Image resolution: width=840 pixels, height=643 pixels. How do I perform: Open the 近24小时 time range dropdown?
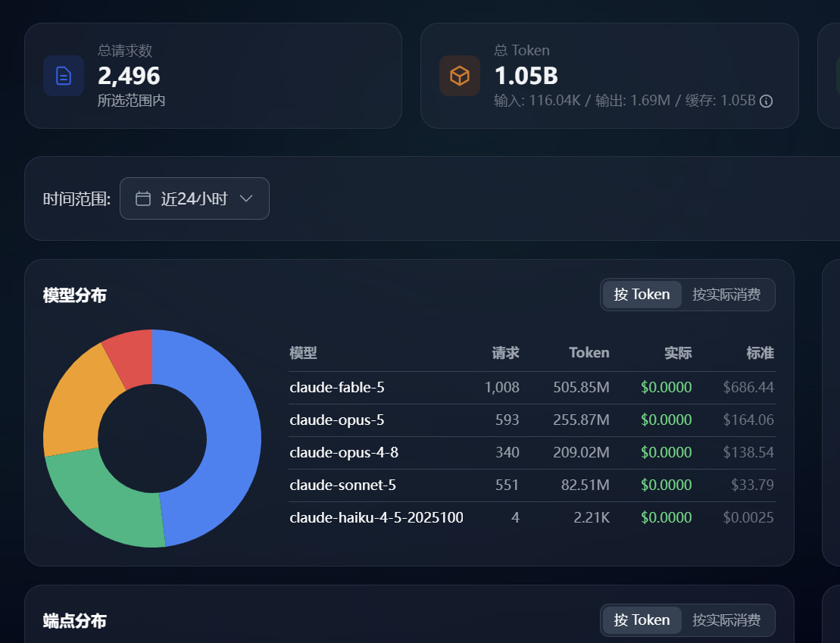[195, 198]
